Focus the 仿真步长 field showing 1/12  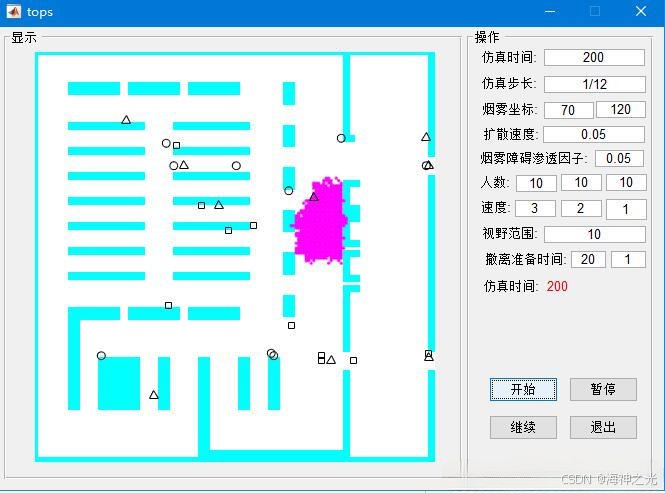pos(595,84)
